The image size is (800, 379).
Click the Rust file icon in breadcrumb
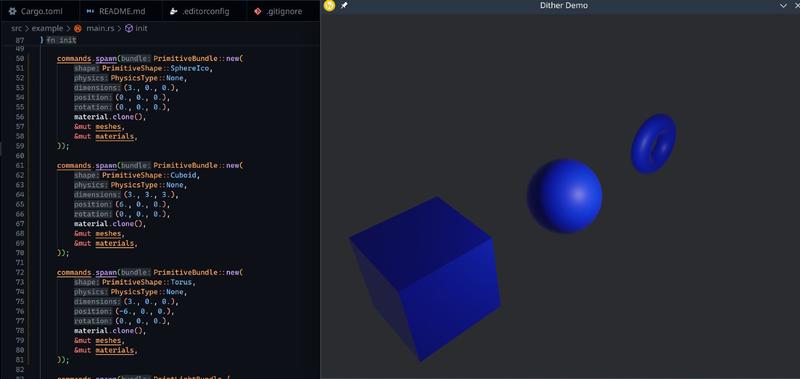click(78, 29)
